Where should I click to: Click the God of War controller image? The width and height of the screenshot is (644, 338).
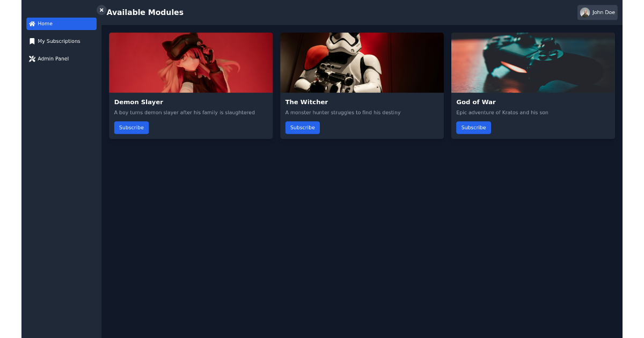pyautogui.click(x=533, y=63)
